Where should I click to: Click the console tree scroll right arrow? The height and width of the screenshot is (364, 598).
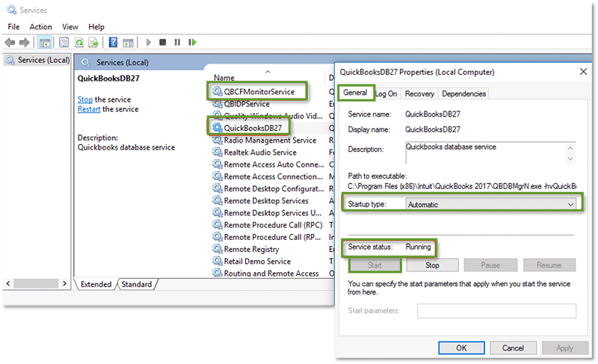[64, 283]
